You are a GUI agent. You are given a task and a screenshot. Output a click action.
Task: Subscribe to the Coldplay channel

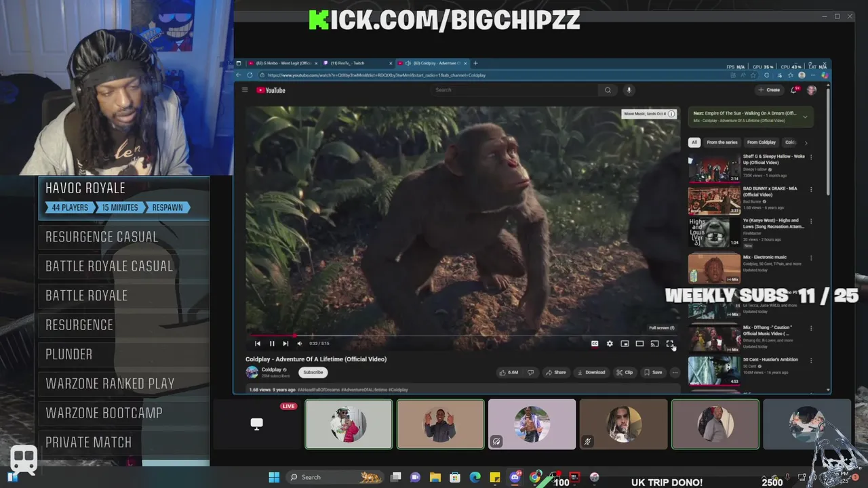click(x=313, y=372)
